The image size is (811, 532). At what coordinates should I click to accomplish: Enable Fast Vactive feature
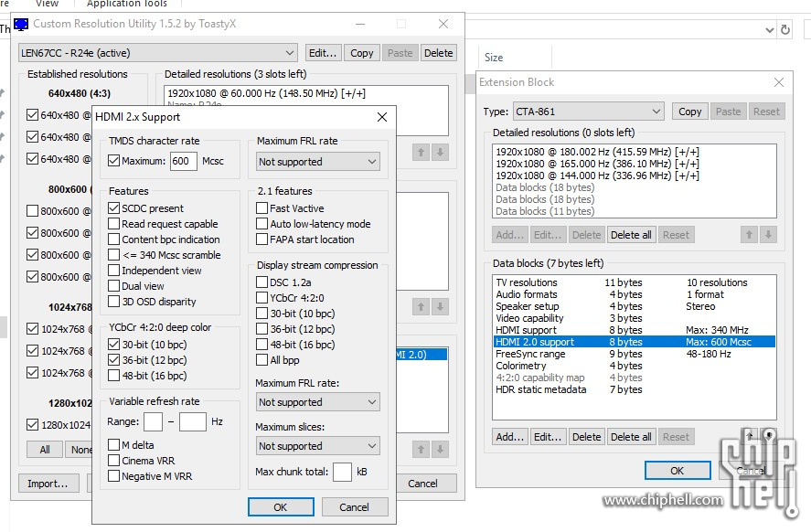coord(261,207)
